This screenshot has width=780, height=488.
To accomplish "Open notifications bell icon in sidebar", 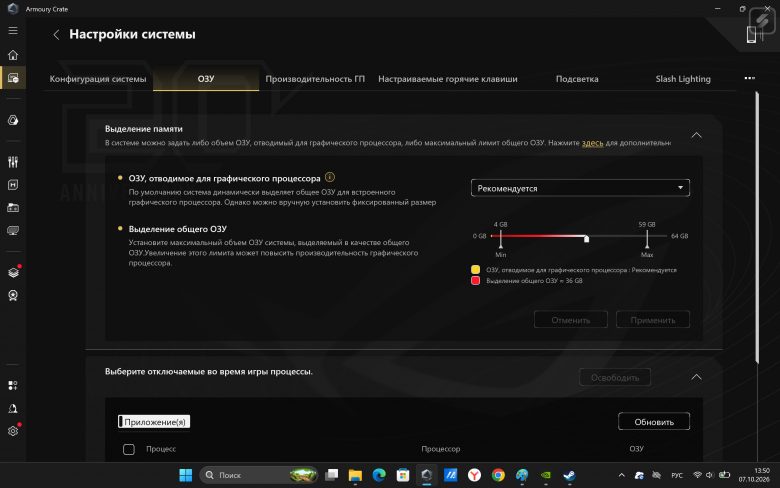I will (13, 408).
